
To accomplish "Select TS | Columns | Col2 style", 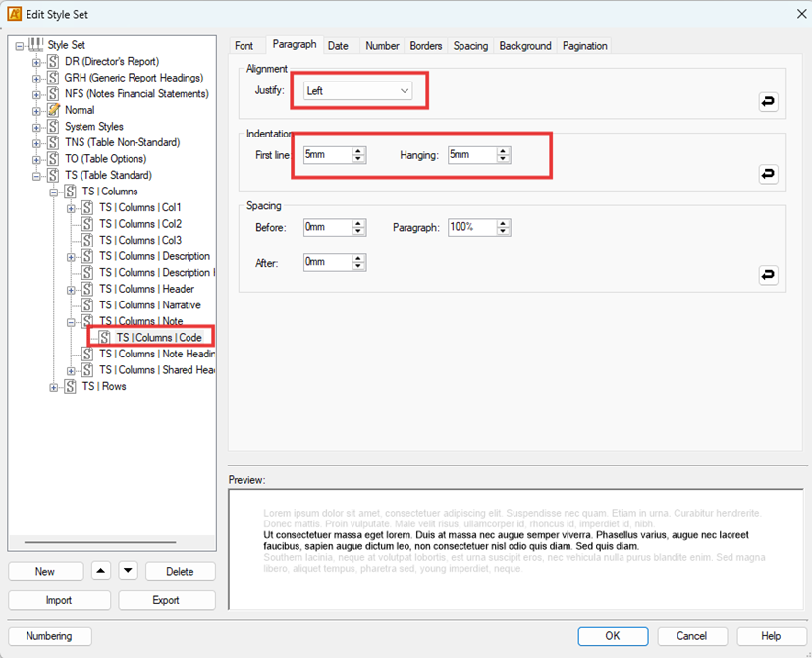I will pos(140,224).
